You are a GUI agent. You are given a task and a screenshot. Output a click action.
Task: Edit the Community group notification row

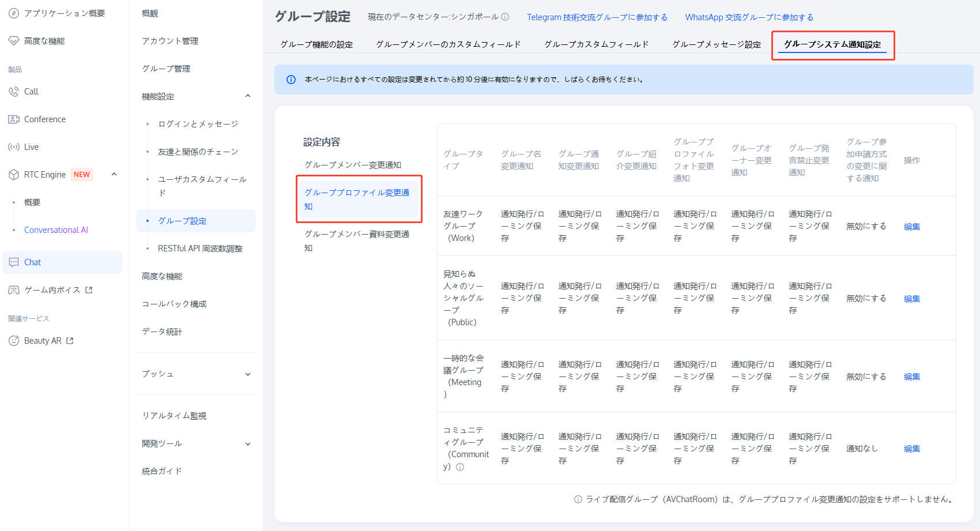coord(911,449)
